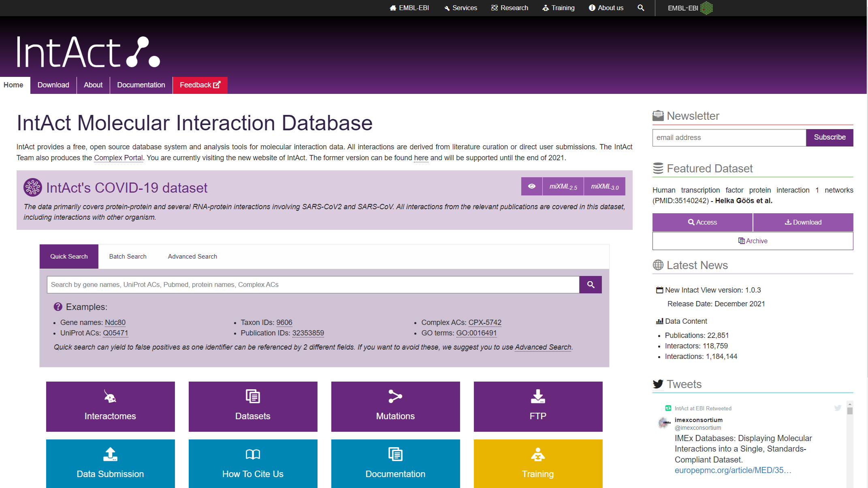Click the imexconsortium avatar thumbnail
Screen dimensions: 868x488
tap(664, 423)
